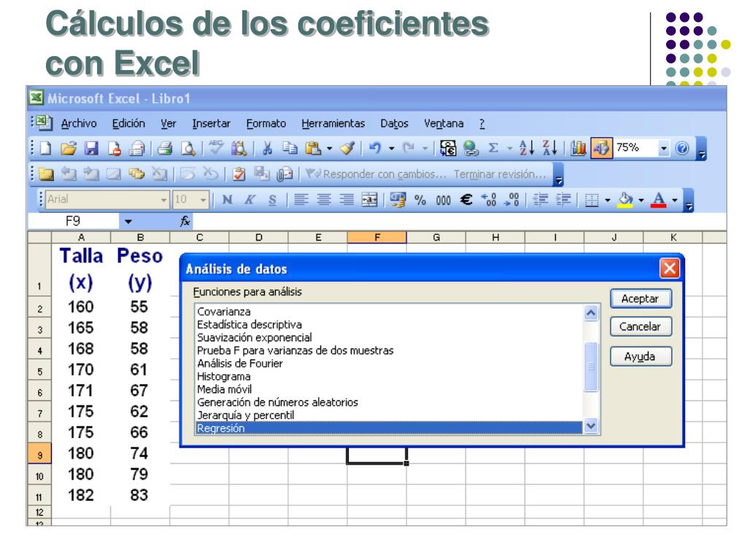This screenshot has height=560, width=747.
Task: Click the analysis list scrollbar thumb
Action: (x=591, y=367)
